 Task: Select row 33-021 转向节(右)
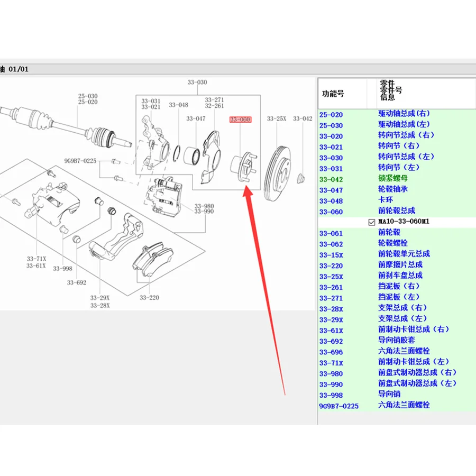397,147
